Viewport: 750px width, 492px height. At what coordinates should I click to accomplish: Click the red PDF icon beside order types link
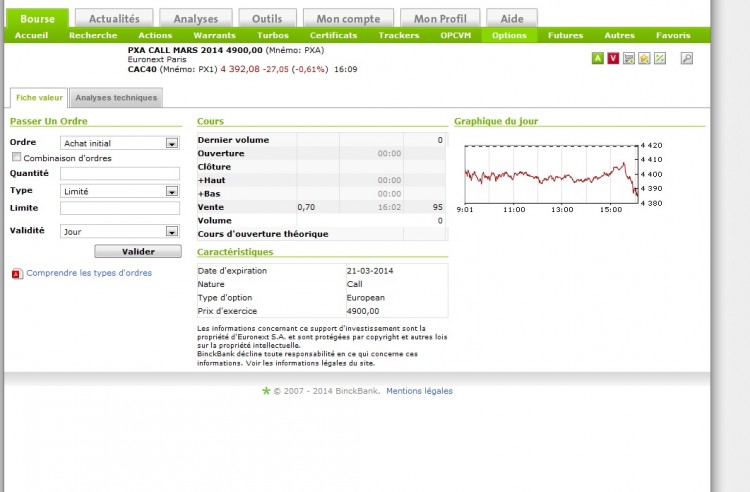(17, 273)
